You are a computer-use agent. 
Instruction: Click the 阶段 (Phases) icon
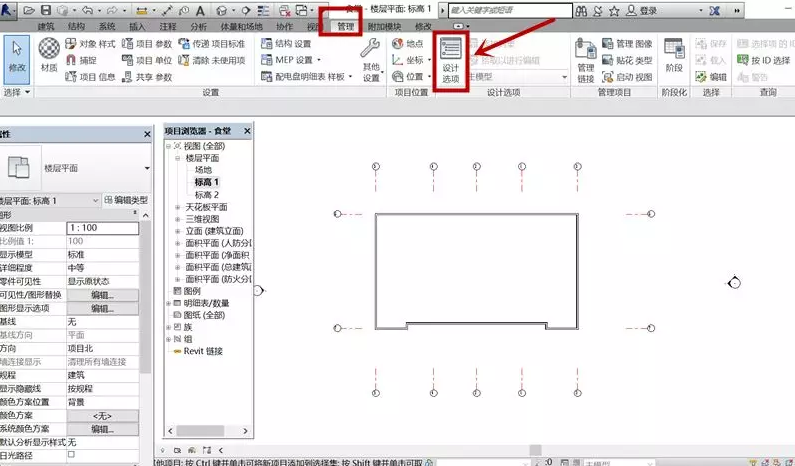pyautogui.click(x=673, y=59)
